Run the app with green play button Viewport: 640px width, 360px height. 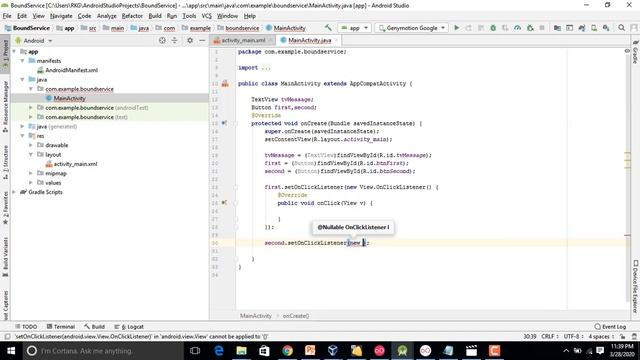(x=457, y=28)
